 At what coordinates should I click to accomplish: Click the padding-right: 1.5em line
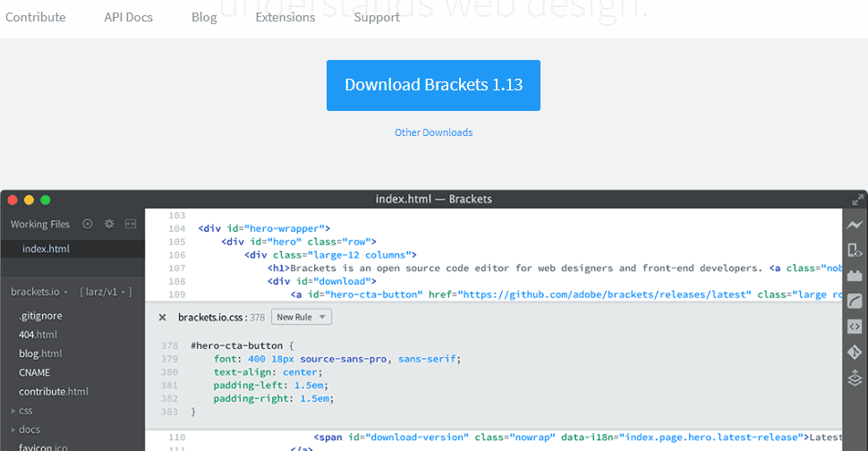[x=274, y=398]
